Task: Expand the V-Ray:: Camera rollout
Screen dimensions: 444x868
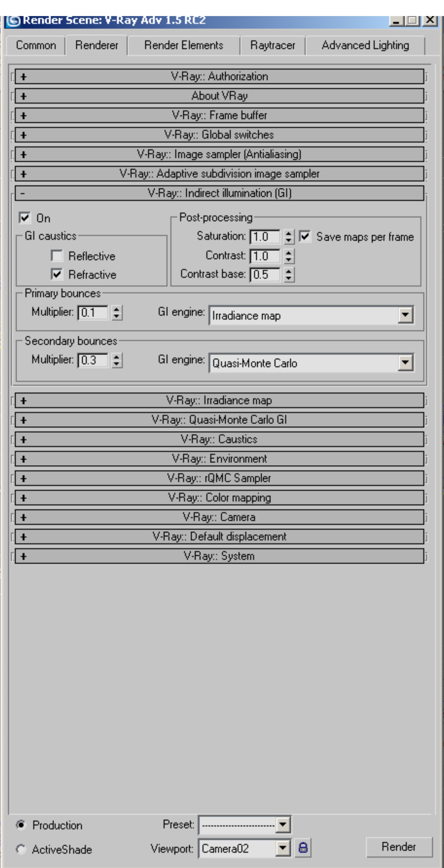Action: pyautogui.click(x=219, y=517)
